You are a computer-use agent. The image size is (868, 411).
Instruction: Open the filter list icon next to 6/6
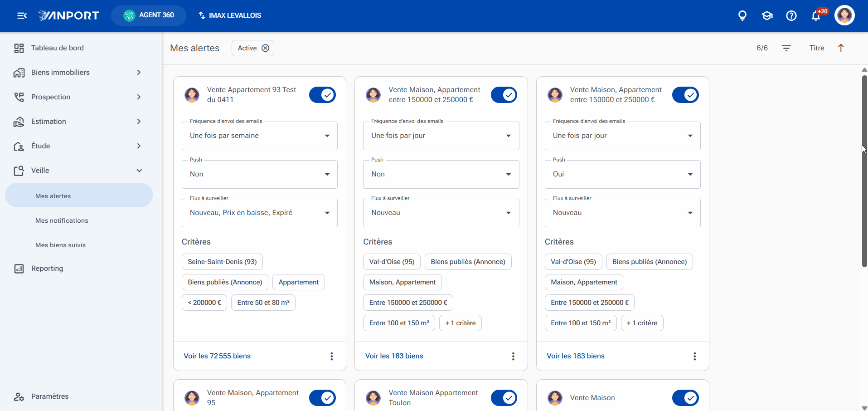point(786,48)
